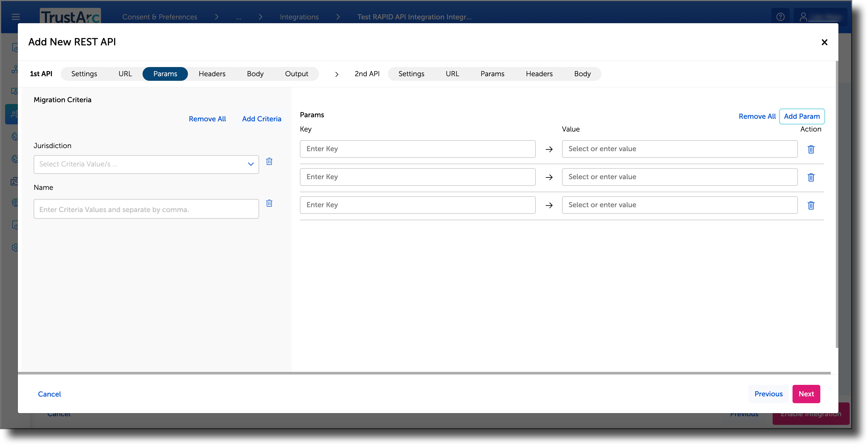
Task: Click the chat bubble icon in the sidebar
Action: point(15,91)
